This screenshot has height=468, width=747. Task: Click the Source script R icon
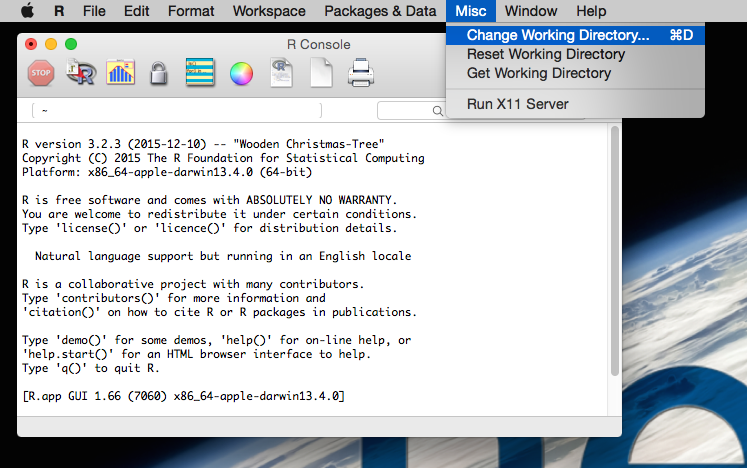click(81, 72)
